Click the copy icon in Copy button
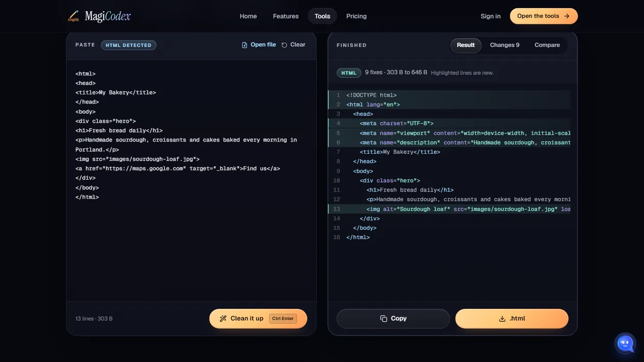This screenshot has width=644, height=362. (x=384, y=319)
